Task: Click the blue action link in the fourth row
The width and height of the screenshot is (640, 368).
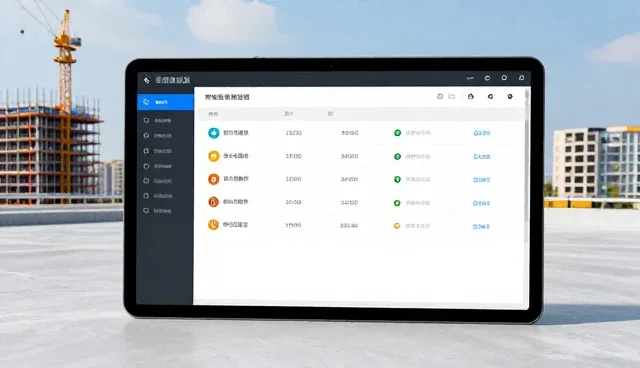Action: point(482,203)
